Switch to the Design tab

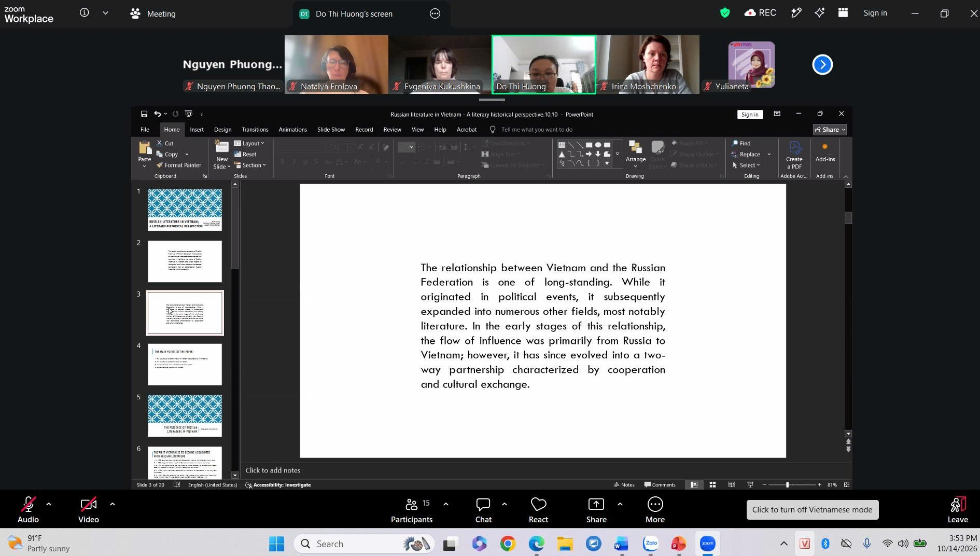coord(222,130)
